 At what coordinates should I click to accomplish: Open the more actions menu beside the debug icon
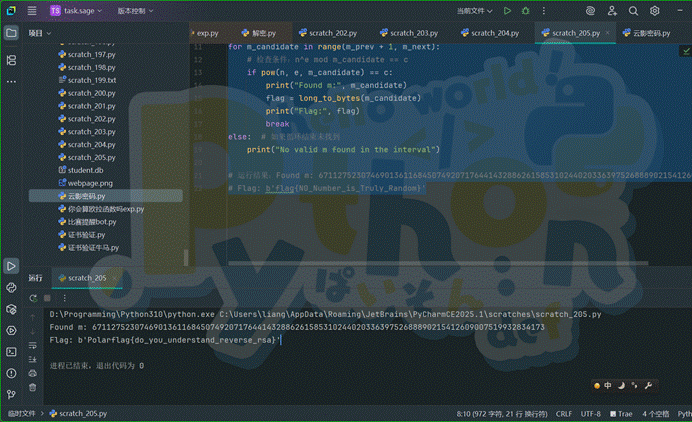[544, 11]
